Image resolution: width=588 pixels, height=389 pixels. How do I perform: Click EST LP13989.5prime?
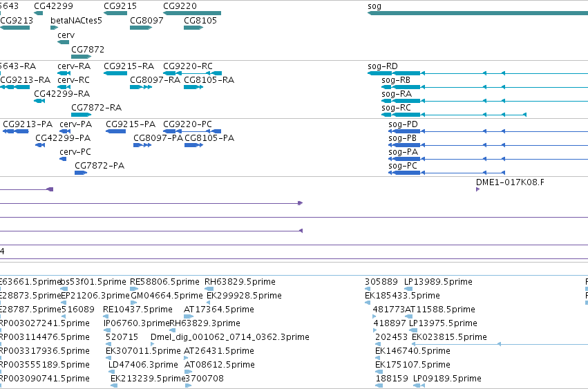(x=438, y=282)
